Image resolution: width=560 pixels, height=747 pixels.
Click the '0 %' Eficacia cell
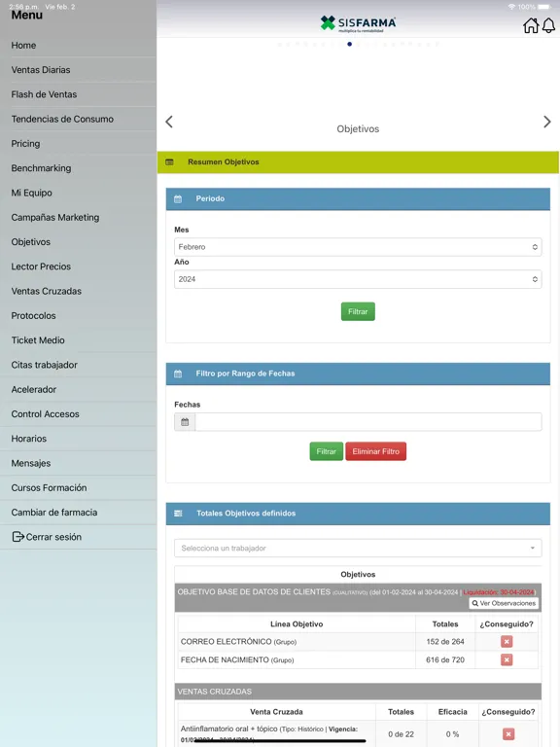452,734
